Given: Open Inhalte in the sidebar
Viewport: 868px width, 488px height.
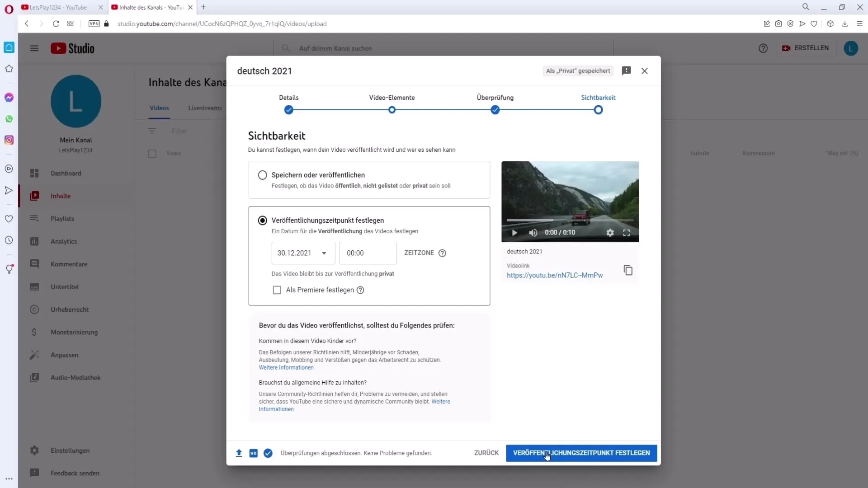Looking at the screenshot, I should pos(61,196).
